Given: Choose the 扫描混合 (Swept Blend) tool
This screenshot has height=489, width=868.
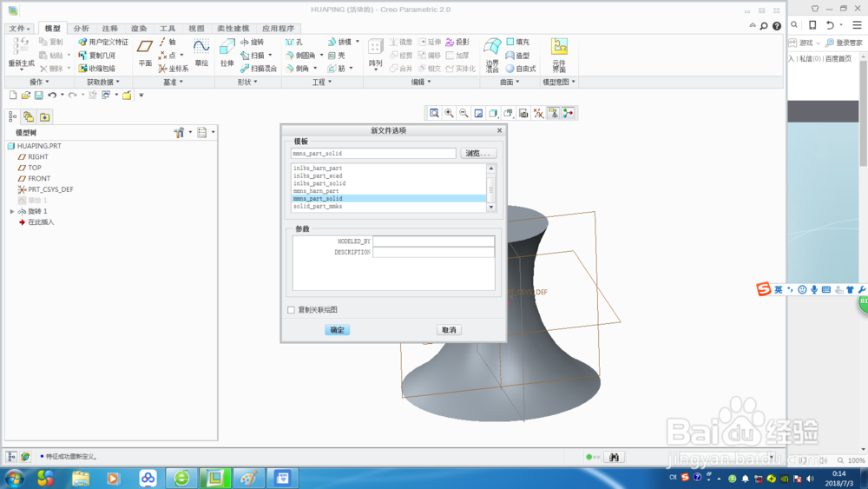Looking at the screenshot, I should coord(259,69).
